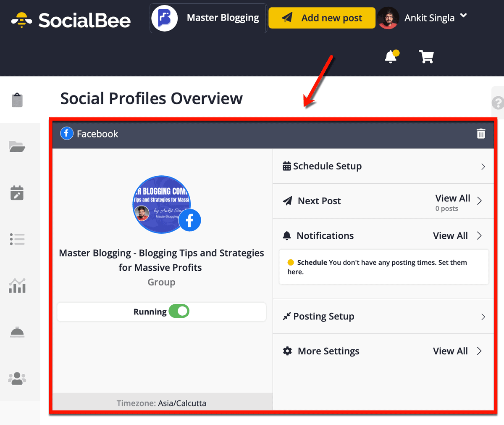
Task: Open the analytics chart icon in the sidebar
Action: [x=17, y=285]
